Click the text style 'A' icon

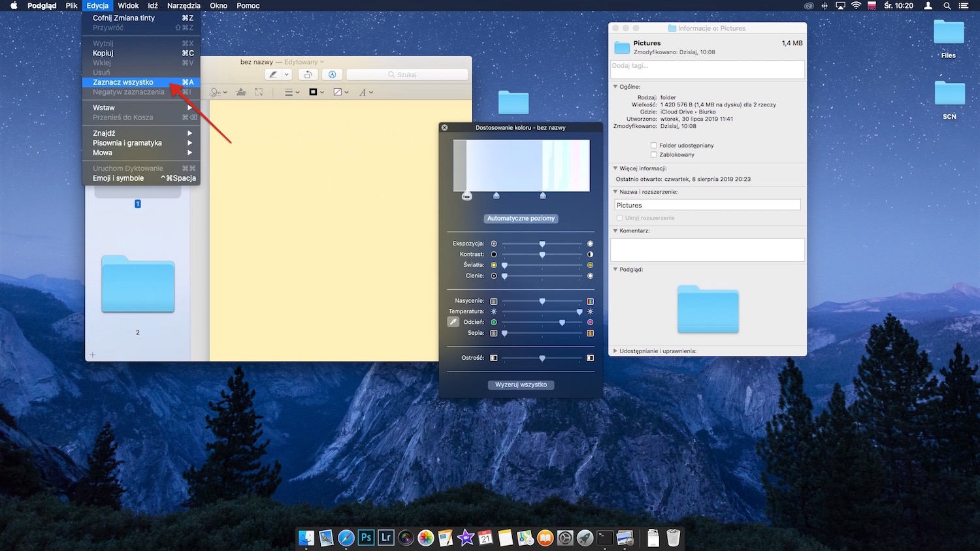pos(364,92)
